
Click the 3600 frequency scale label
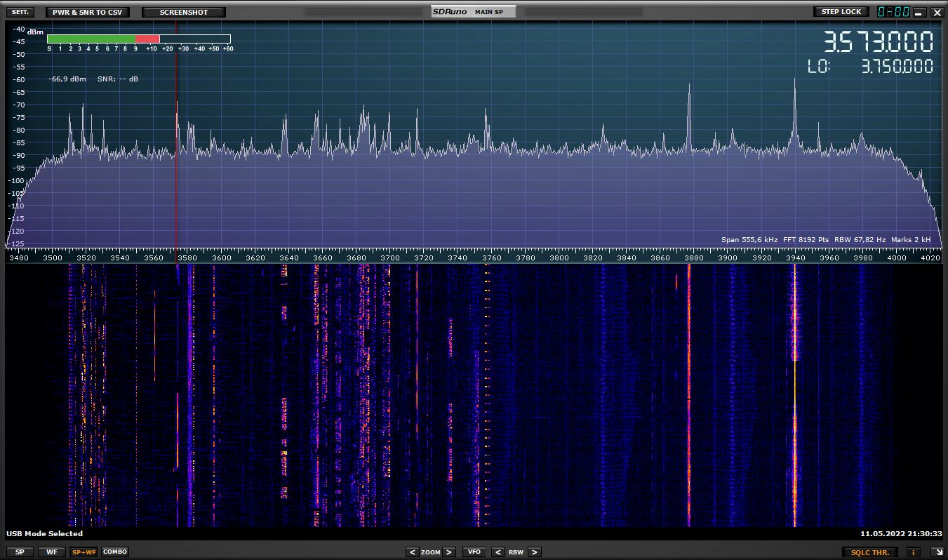(222, 258)
